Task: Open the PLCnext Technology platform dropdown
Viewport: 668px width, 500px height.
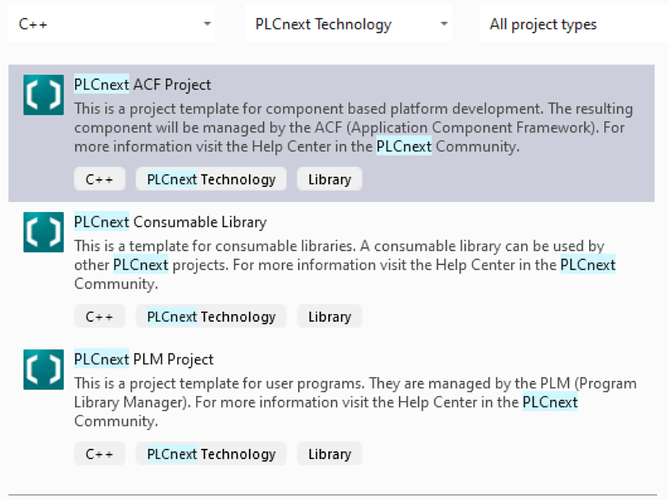Action: coord(347,24)
